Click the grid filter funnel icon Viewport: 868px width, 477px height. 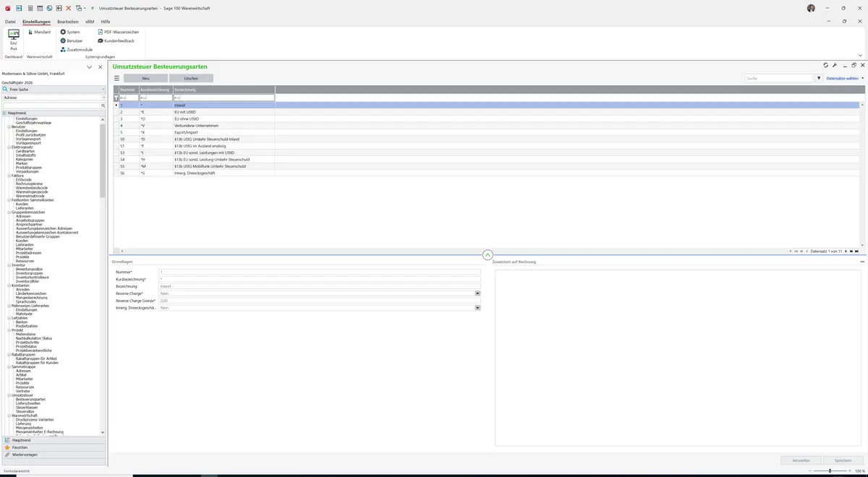click(116, 98)
